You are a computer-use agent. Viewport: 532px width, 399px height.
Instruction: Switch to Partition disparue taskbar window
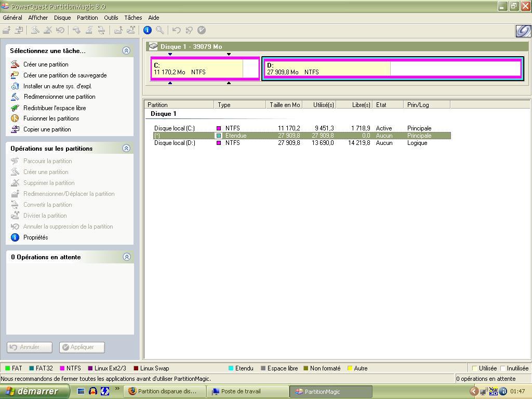click(165, 391)
